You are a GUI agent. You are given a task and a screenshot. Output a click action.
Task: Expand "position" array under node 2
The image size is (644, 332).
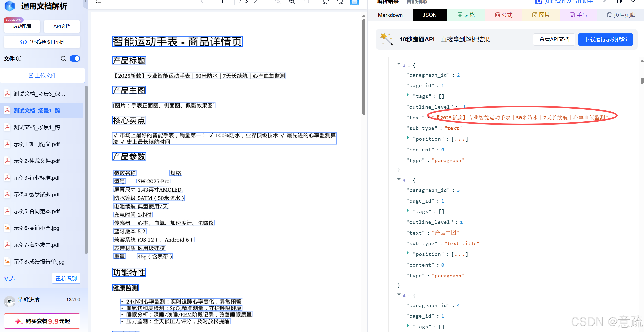click(408, 138)
